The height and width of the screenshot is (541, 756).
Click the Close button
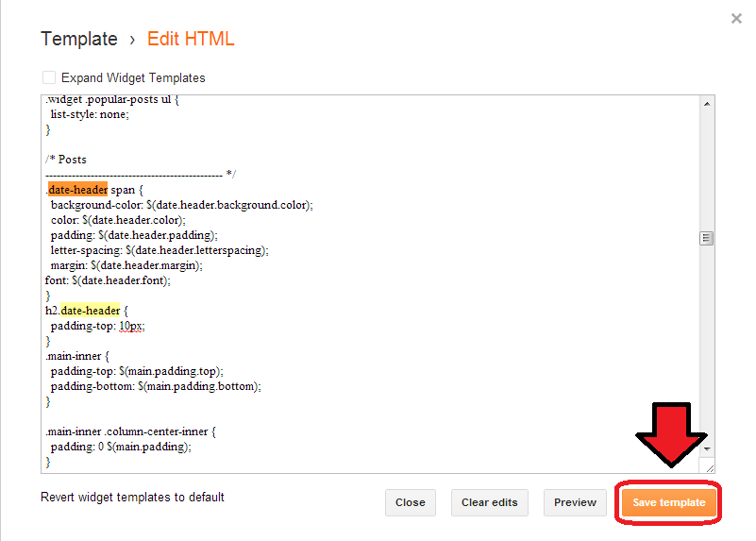click(x=411, y=502)
